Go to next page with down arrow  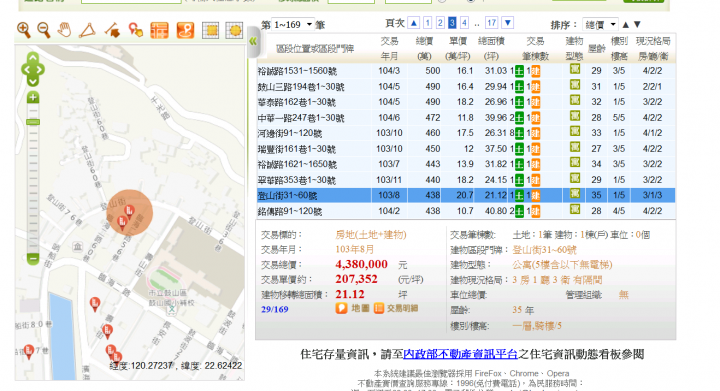coord(507,23)
